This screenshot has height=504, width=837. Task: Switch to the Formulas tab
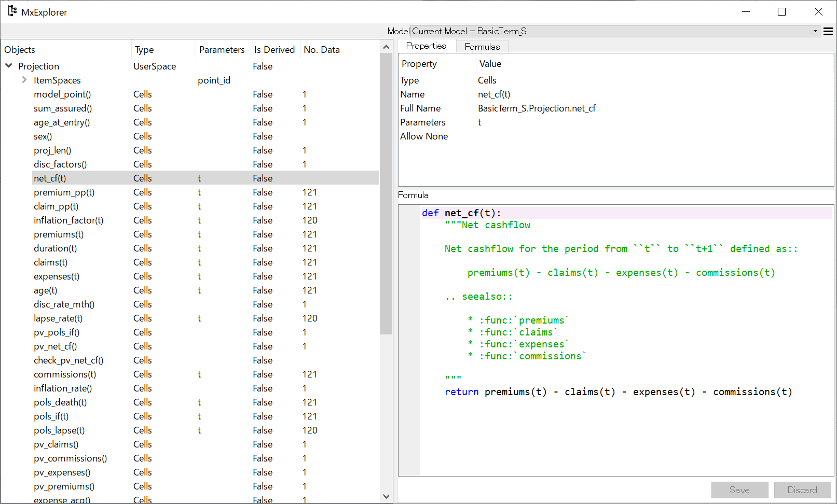[482, 47]
